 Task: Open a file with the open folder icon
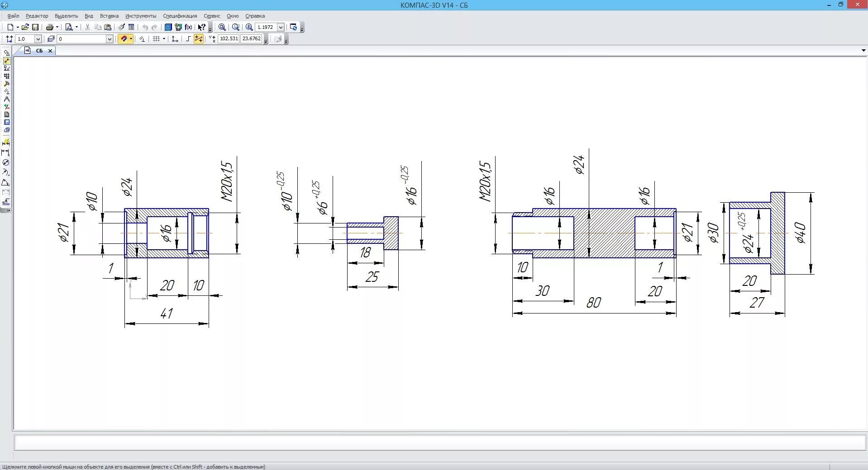click(25, 27)
